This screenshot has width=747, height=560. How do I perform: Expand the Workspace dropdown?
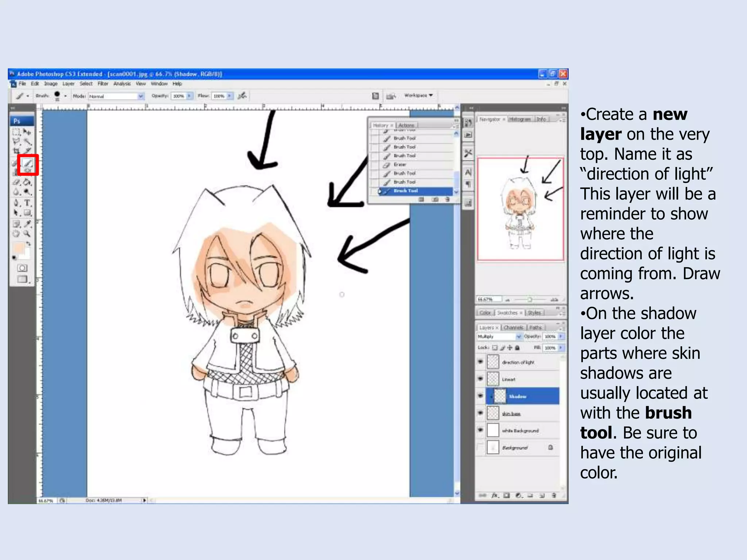[x=418, y=95]
